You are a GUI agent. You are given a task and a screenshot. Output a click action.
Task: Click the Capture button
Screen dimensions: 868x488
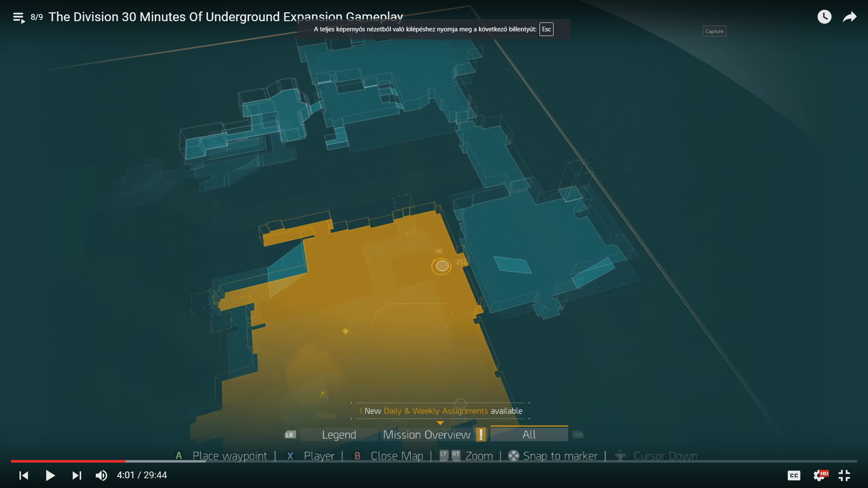pyautogui.click(x=714, y=31)
